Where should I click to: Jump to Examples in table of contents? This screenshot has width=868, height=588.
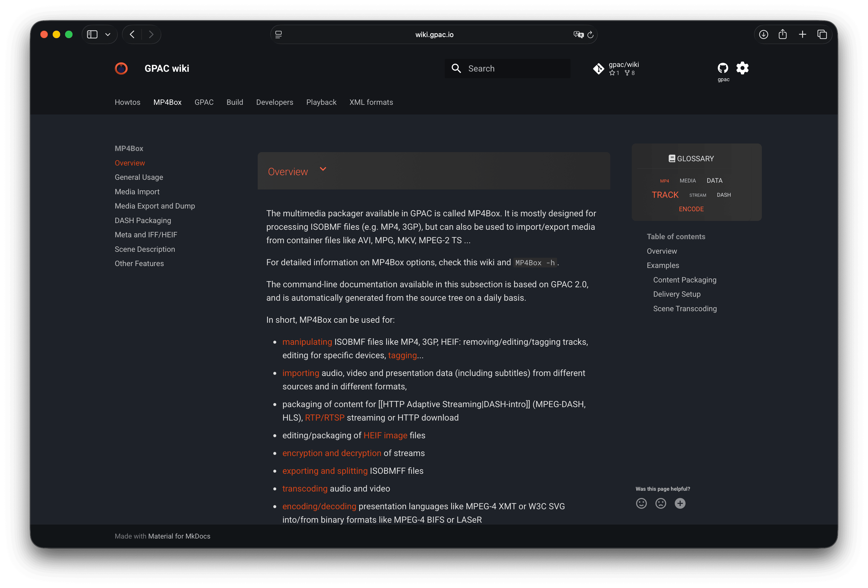tap(663, 265)
